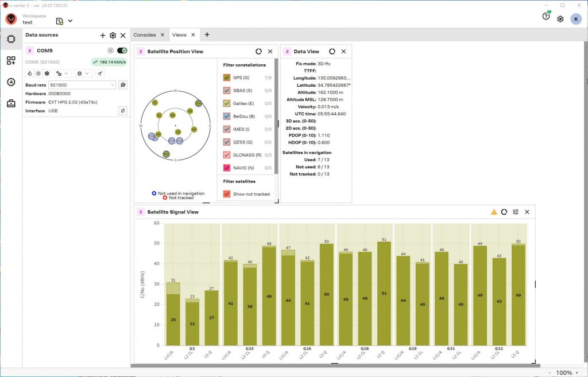Open the user profile K avatar
This screenshot has height=377, width=588.
pyautogui.click(x=575, y=19)
